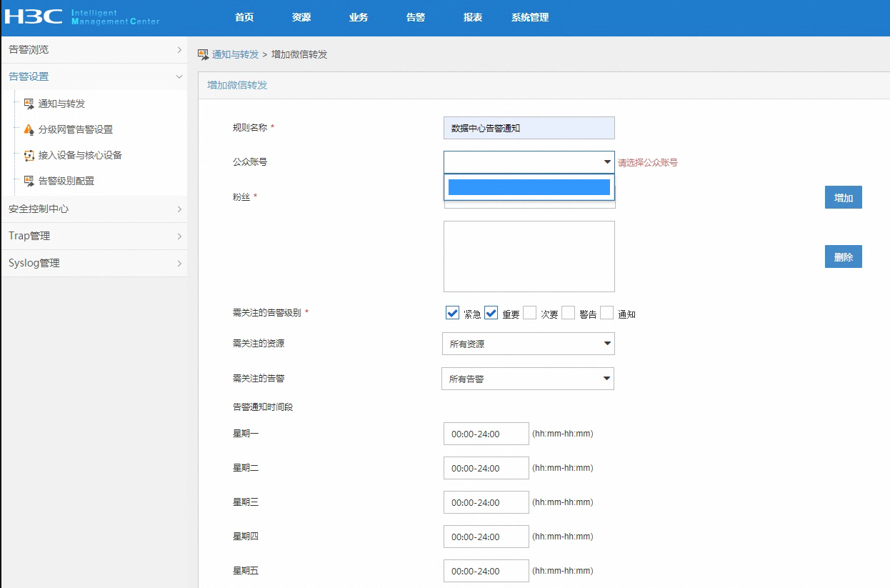Open the 报表 top menu
This screenshot has width=890, height=588.
[x=473, y=17]
